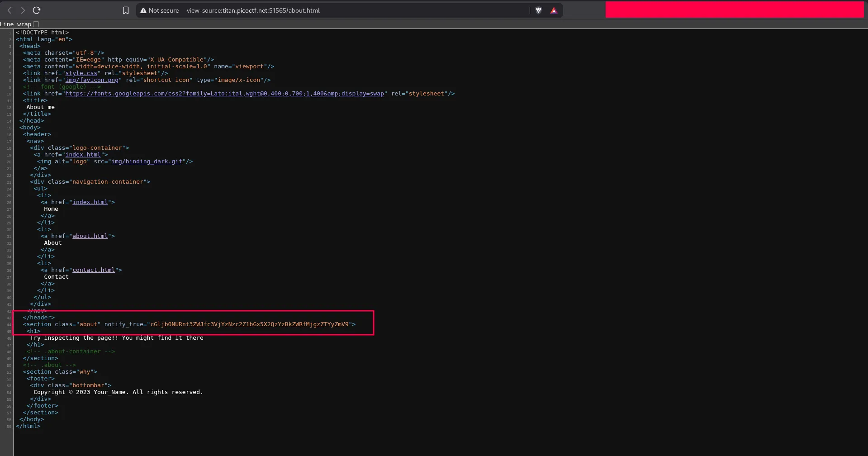Viewport: 868px width, 456px height.
Task: Click the highlighted section line with notify_true attribute
Action: click(x=190, y=324)
